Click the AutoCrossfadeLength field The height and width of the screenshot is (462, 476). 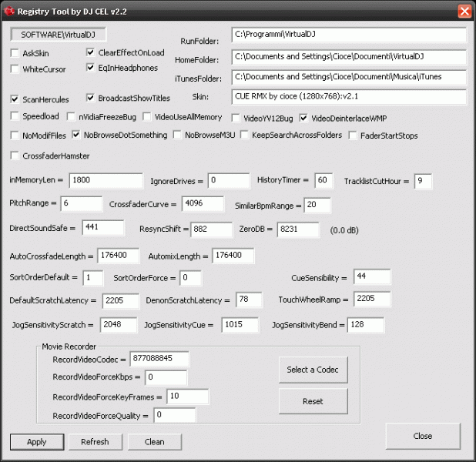point(119,256)
